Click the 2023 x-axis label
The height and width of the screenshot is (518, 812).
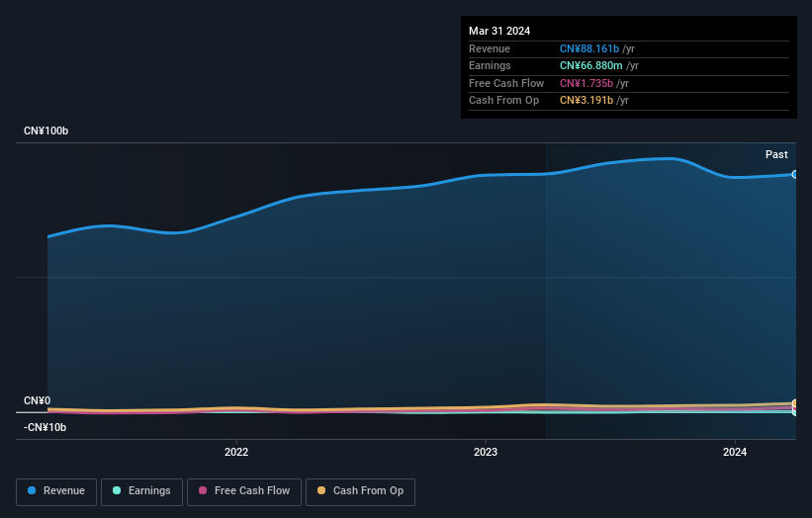coord(486,452)
